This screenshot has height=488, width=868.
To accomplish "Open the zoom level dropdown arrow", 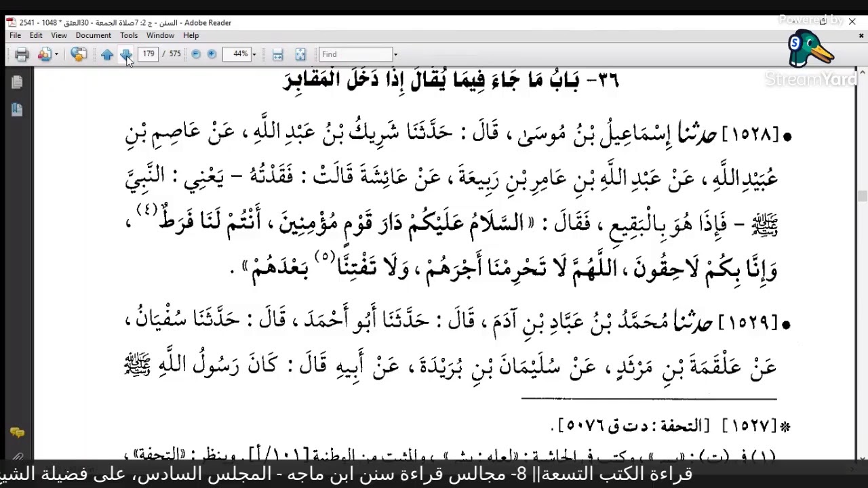I will 254,54.
